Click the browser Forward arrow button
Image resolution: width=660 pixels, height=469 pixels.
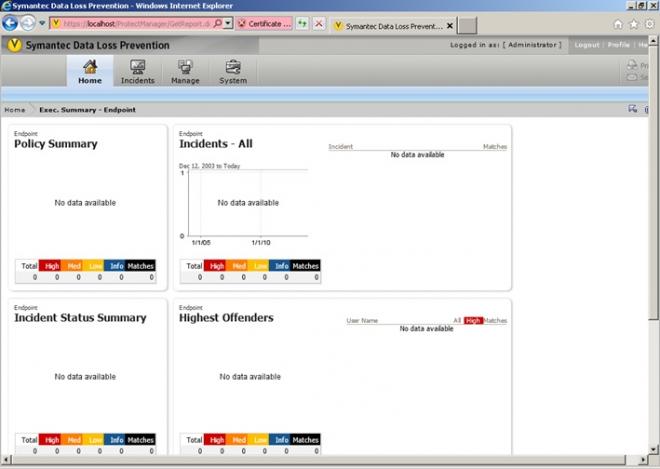pos(28,23)
